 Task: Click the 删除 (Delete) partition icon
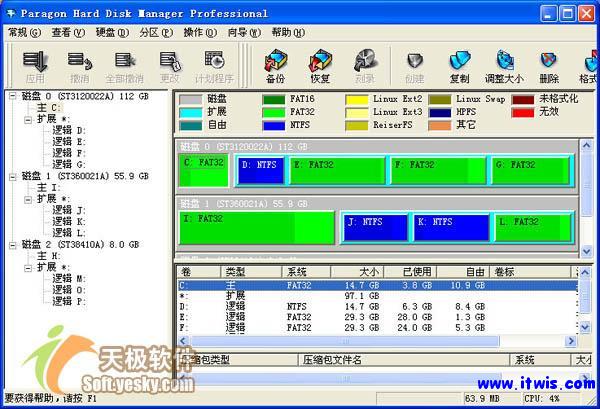point(549,67)
